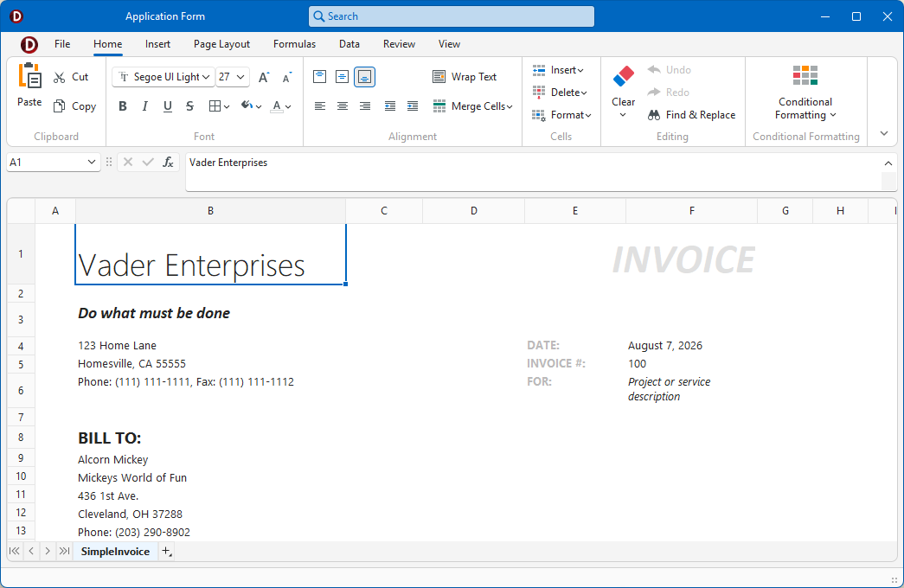Add a new sheet
Viewport: 904px width, 588px height.
click(166, 551)
